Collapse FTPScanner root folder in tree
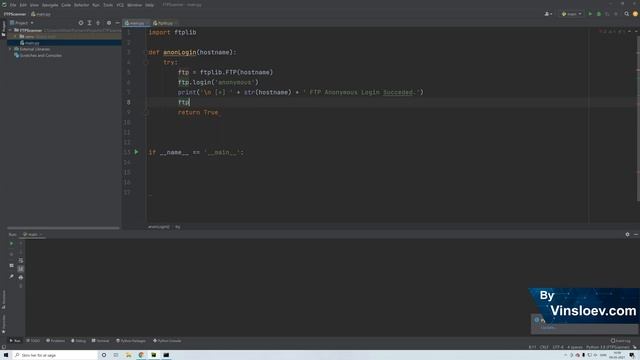 [11, 30]
